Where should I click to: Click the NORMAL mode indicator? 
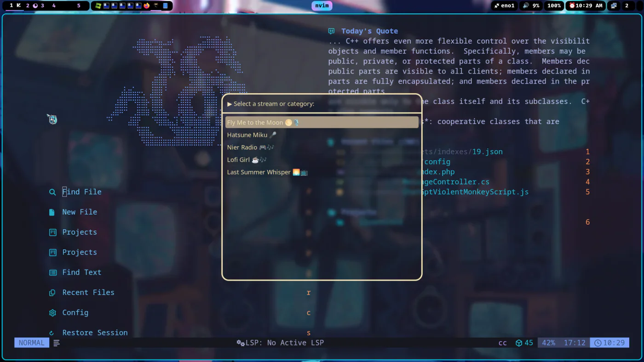(x=32, y=343)
